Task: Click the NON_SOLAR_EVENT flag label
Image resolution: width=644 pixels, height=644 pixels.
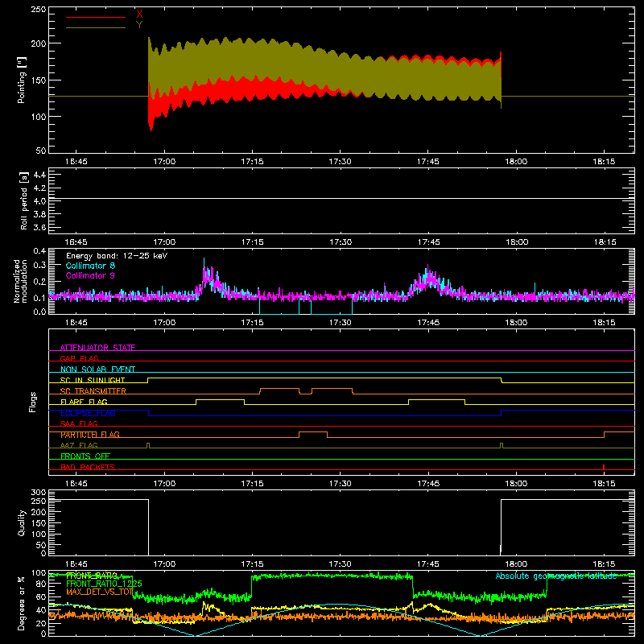Action: [97, 369]
